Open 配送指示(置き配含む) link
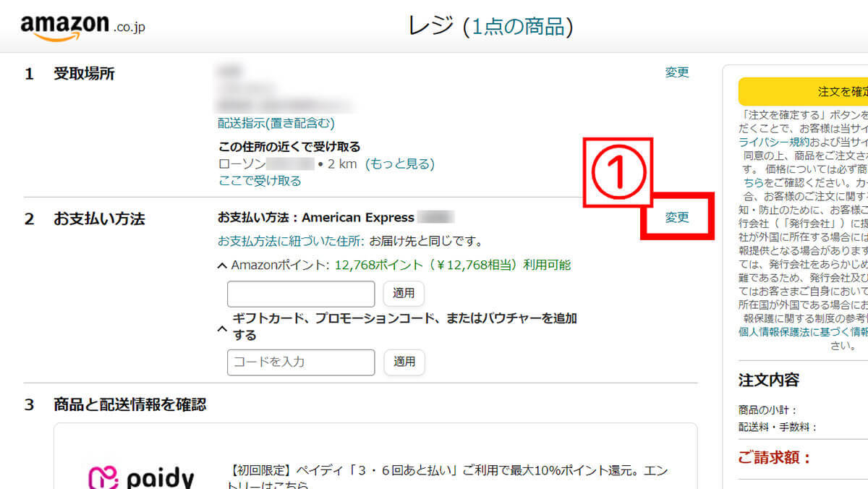The image size is (868, 489). pyautogui.click(x=276, y=123)
